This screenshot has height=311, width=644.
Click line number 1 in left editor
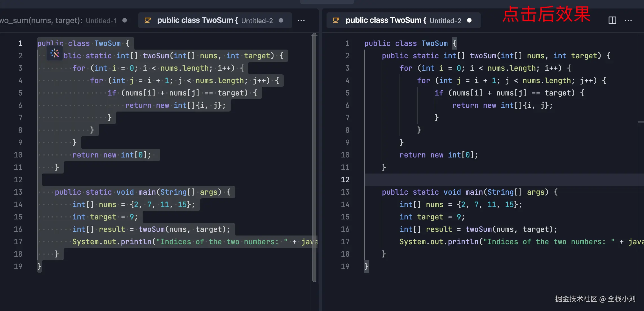click(x=20, y=43)
